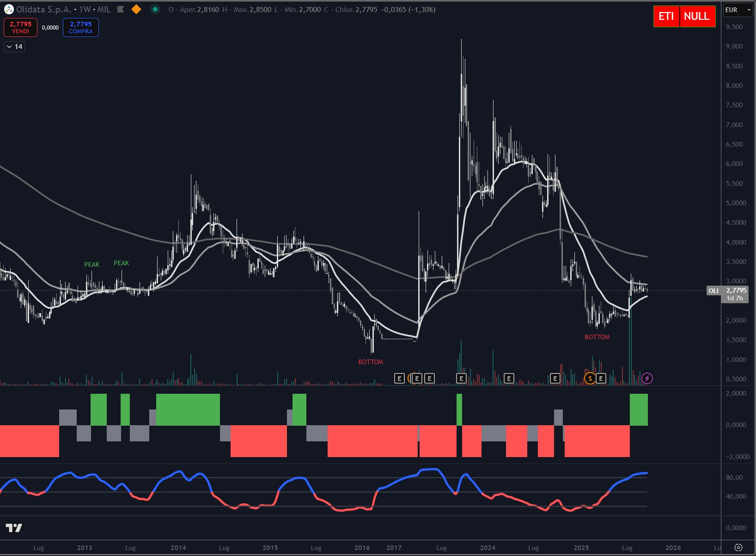The height and width of the screenshot is (556, 756).
Task: Open the leftmost earnings E marker
Action: [x=399, y=379]
